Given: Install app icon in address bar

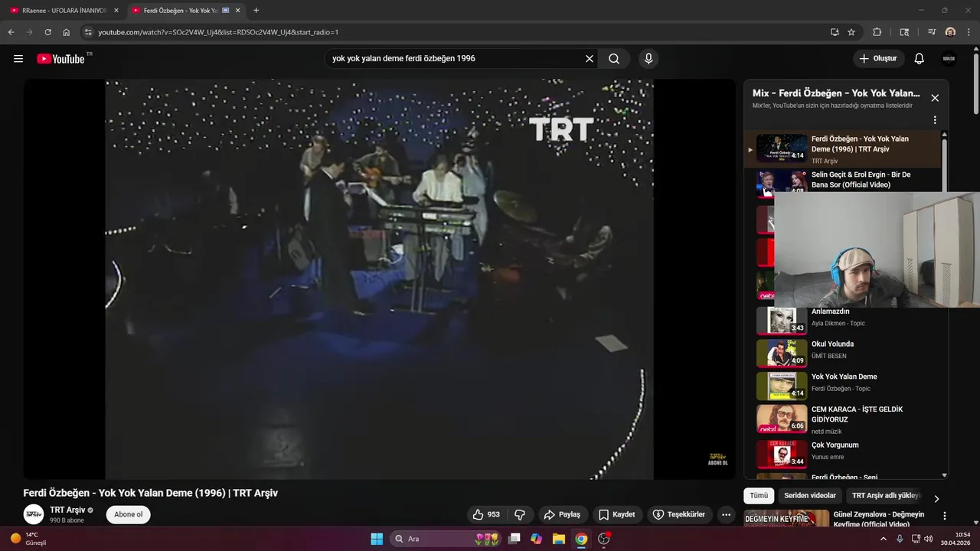Looking at the screenshot, I should pos(835,32).
